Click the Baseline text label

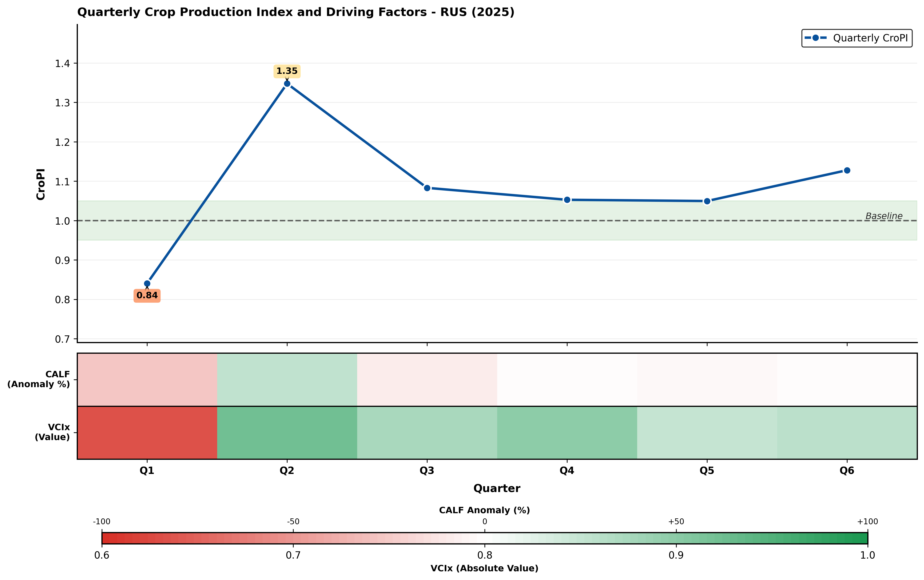pyautogui.click(x=884, y=216)
